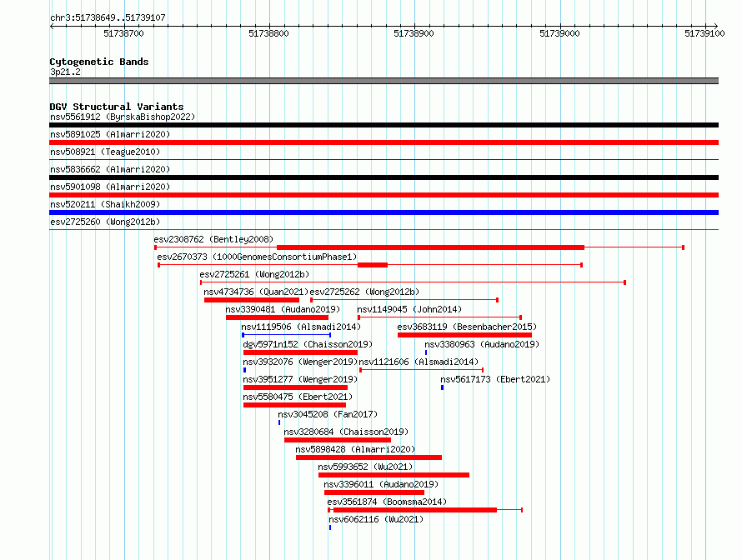Select the nsv5836662 (Almarri2020) label
The height and width of the screenshot is (560, 742).
tap(110, 169)
